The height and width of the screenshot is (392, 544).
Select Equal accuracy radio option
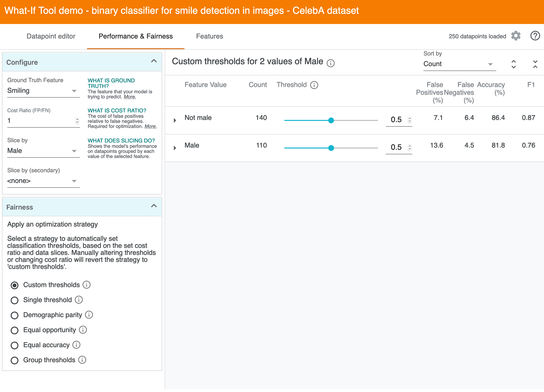[15, 345]
